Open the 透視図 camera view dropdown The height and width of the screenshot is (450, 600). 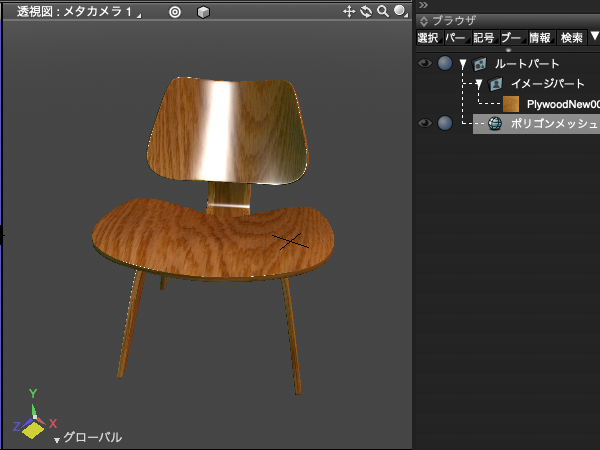tap(78, 12)
